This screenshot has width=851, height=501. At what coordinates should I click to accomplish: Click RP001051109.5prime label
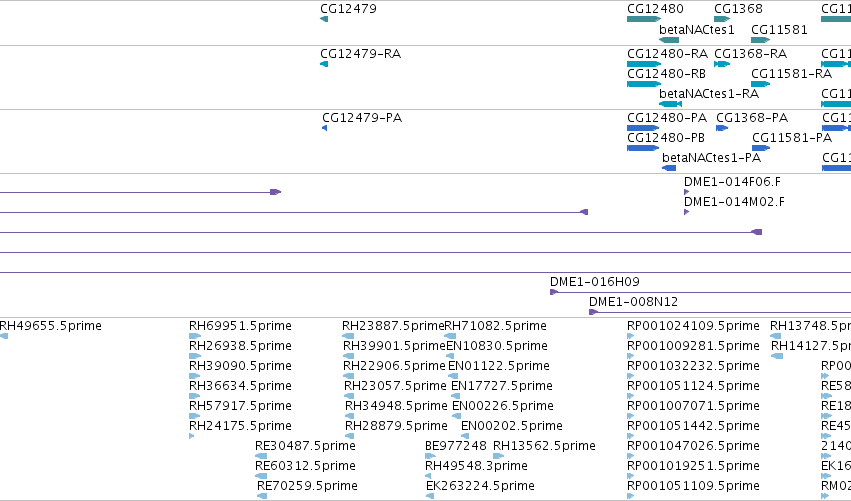pyautogui.click(x=693, y=486)
